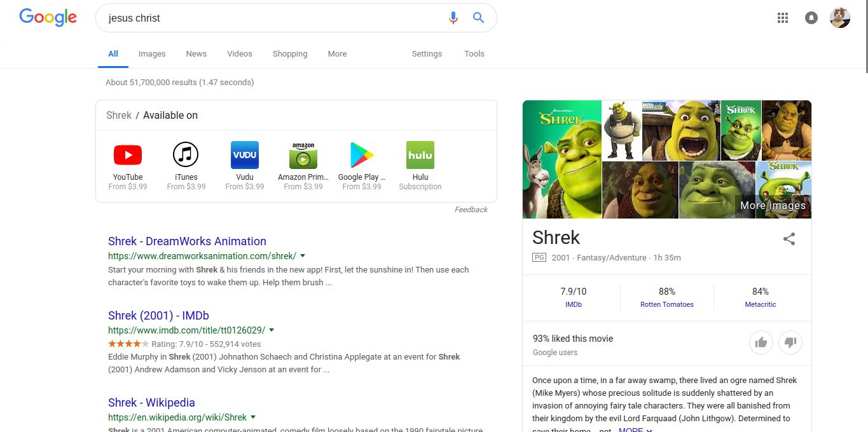Select the iTunes availability icon

[186, 154]
